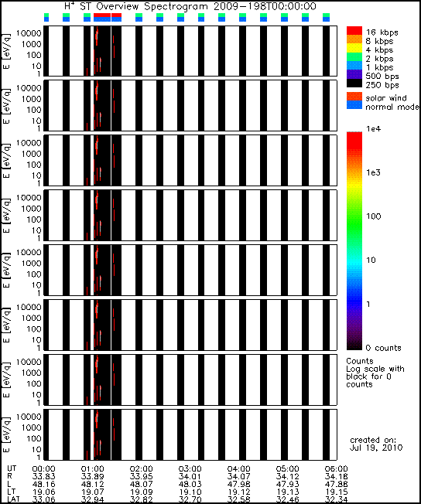Click the R value "34.07"
The image size is (421, 504).
coord(238,476)
